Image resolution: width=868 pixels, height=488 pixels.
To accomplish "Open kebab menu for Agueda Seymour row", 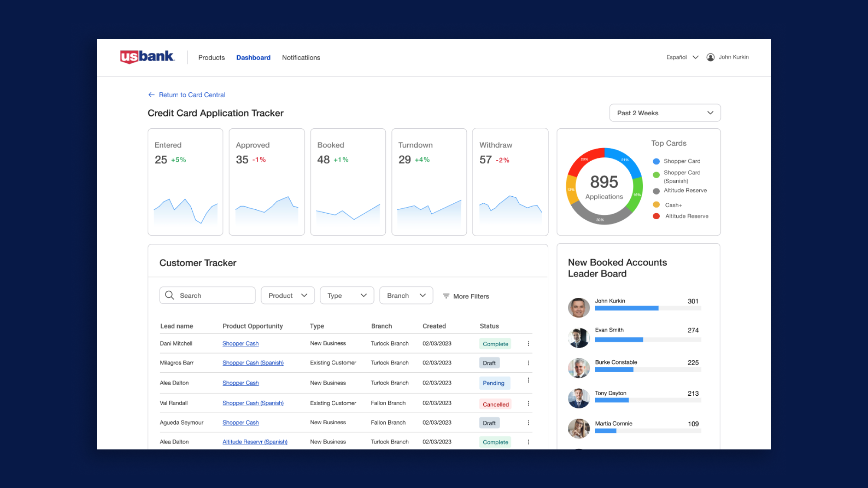I will point(528,423).
